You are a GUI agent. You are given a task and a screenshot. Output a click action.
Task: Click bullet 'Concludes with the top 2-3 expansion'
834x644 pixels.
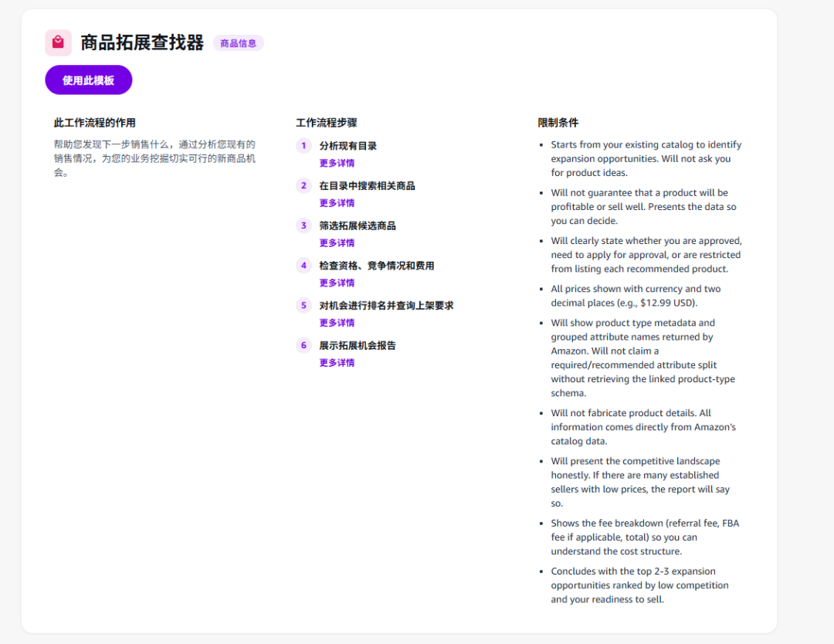point(640,585)
